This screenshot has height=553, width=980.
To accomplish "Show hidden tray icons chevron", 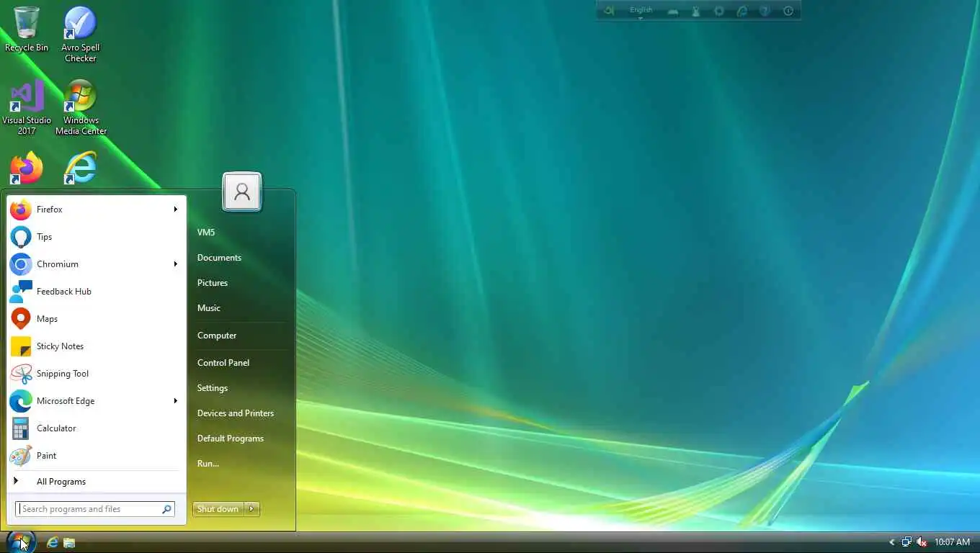I will 891,542.
